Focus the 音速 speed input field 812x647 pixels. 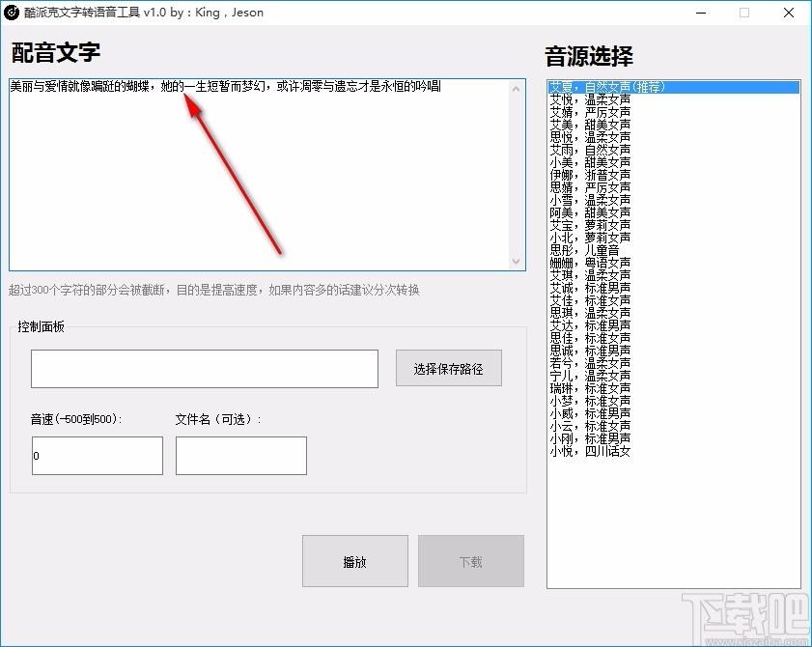pos(98,456)
